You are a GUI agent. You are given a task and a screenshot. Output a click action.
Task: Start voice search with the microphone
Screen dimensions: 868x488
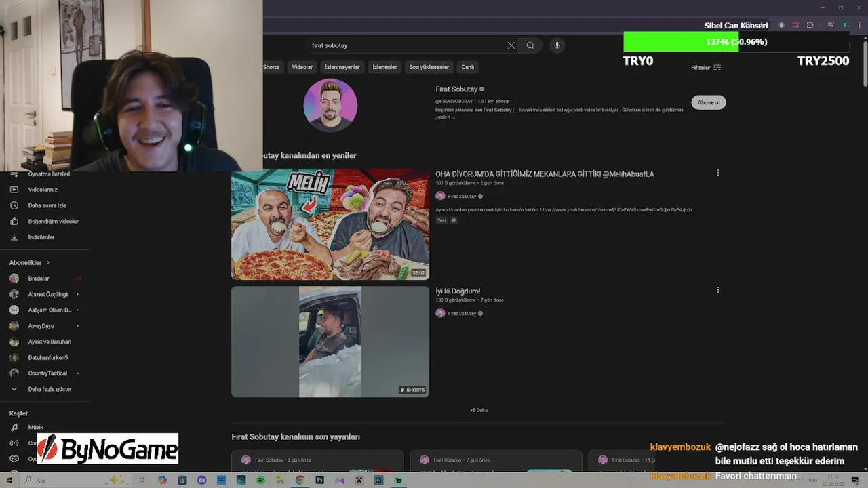557,45
